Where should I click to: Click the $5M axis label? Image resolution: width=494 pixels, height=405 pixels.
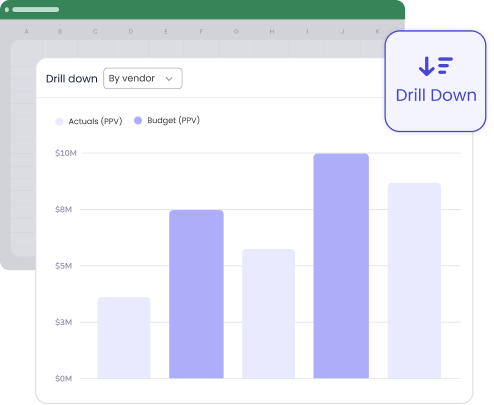[64, 266]
